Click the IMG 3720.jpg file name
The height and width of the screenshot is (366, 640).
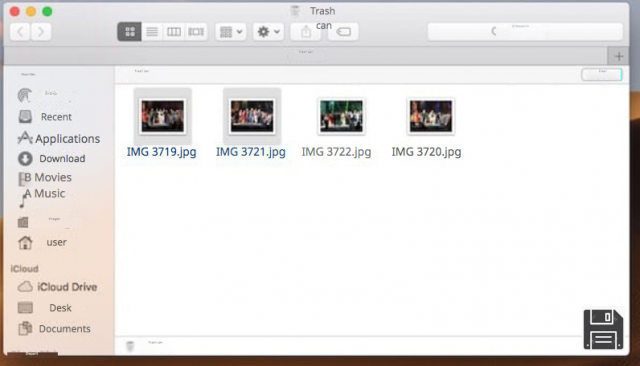tap(427, 152)
